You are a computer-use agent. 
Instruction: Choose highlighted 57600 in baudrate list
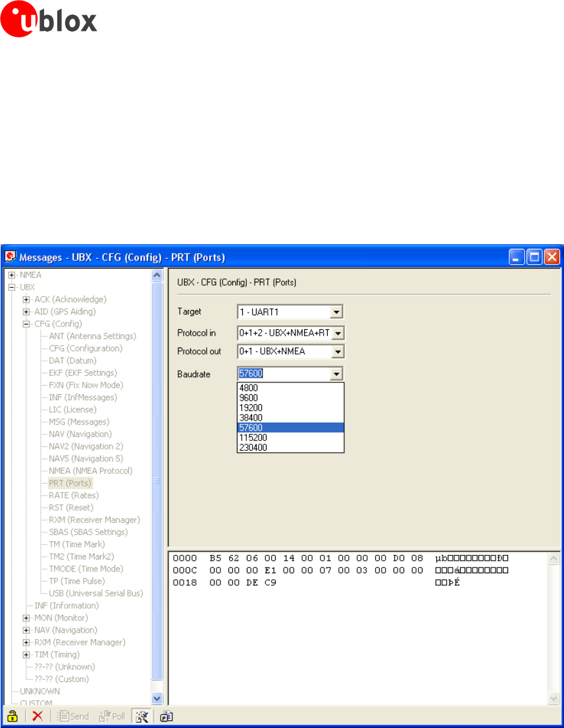291,428
